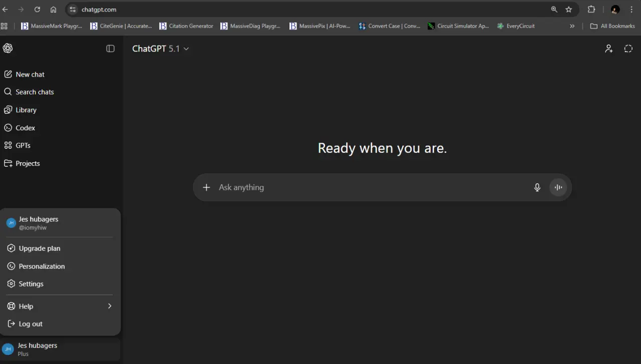Click the add people icon at top right
The image size is (641, 364).
point(609,49)
